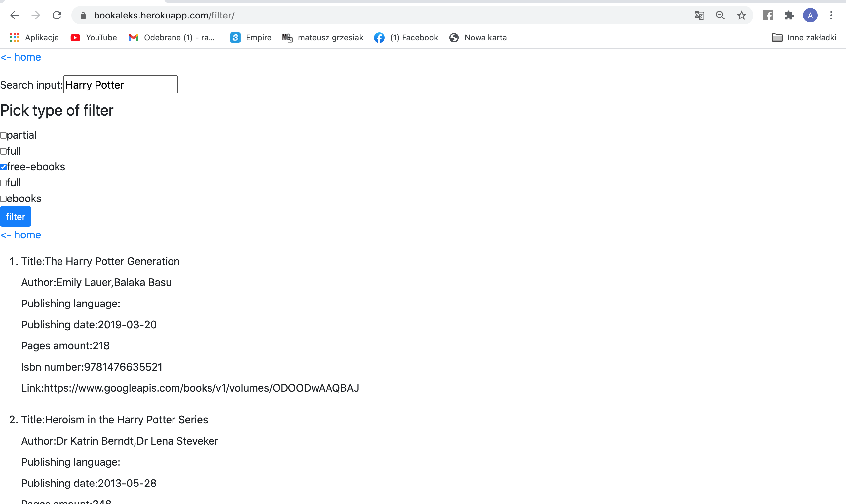This screenshot has height=504, width=846.
Task: Open the YouTube bookmark
Action: point(93,37)
